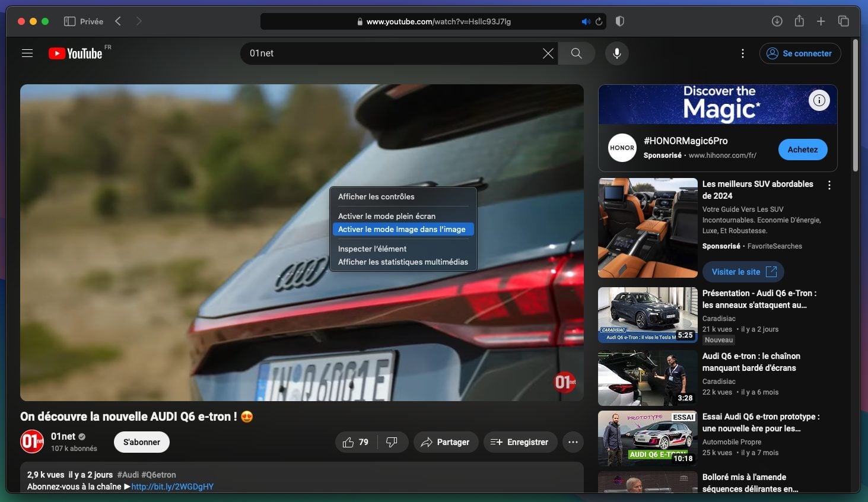Open Safari share icon in toolbar
The height and width of the screenshot is (502, 868).
click(x=799, y=21)
